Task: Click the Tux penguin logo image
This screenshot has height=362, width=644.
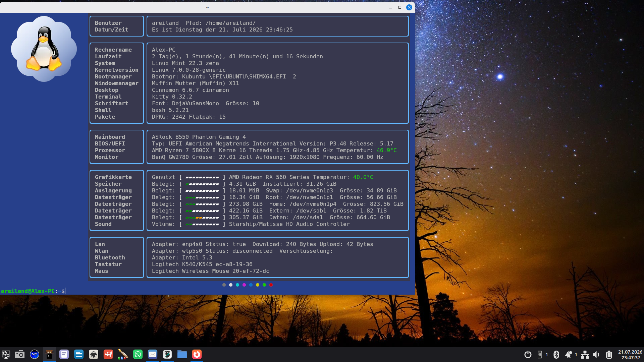Action: (x=44, y=49)
